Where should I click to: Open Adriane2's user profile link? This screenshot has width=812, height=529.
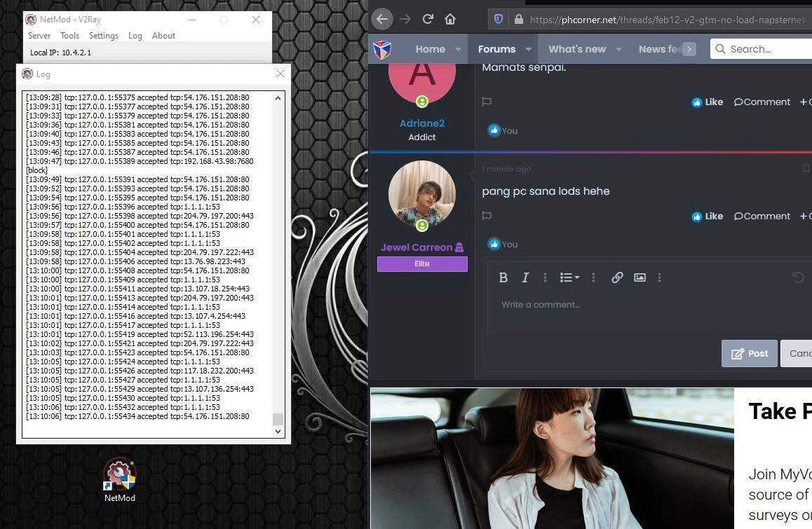tap(422, 123)
